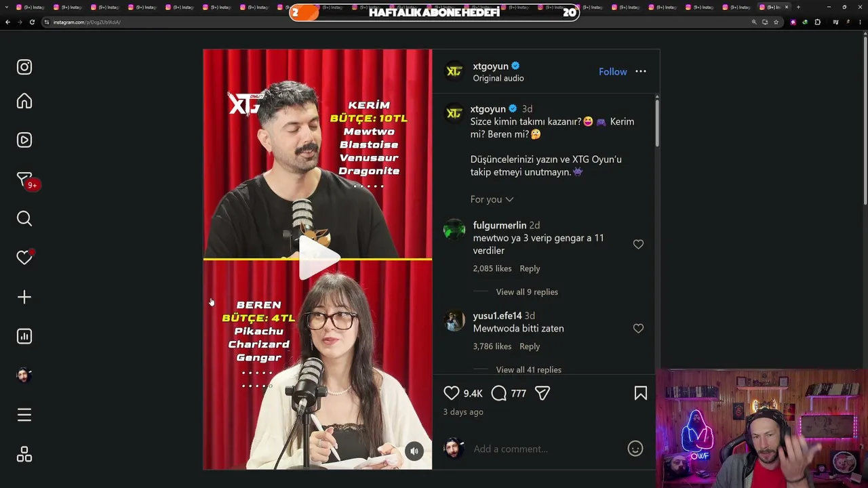This screenshot has height=488, width=868.
Task: Share the post via paper-plane icon
Action: [x=542, y=393]
